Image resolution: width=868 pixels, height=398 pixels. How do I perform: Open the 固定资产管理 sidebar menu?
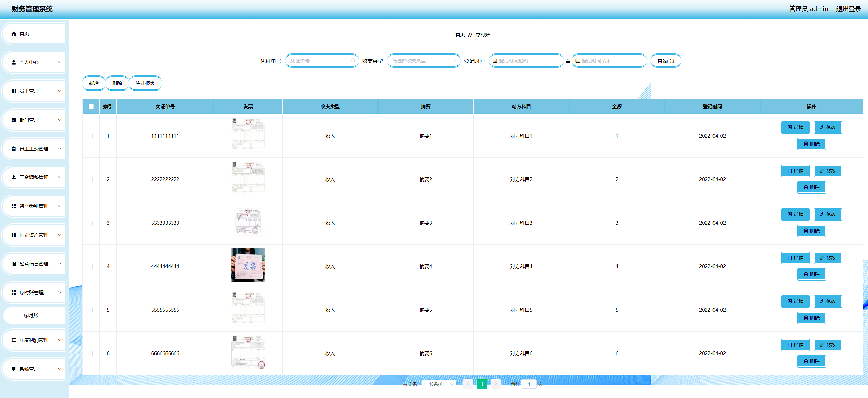coord(34,235)
